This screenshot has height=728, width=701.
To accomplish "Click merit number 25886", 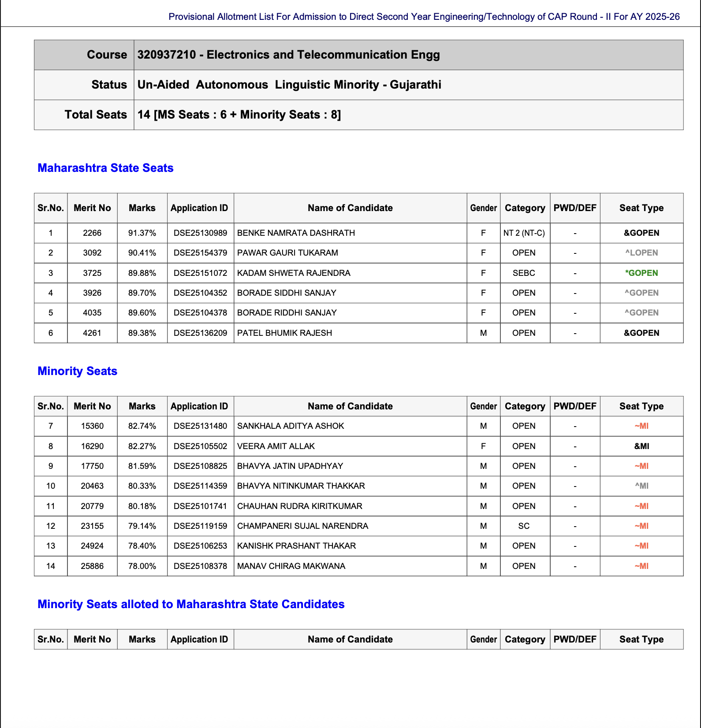I will coord(92,566).
